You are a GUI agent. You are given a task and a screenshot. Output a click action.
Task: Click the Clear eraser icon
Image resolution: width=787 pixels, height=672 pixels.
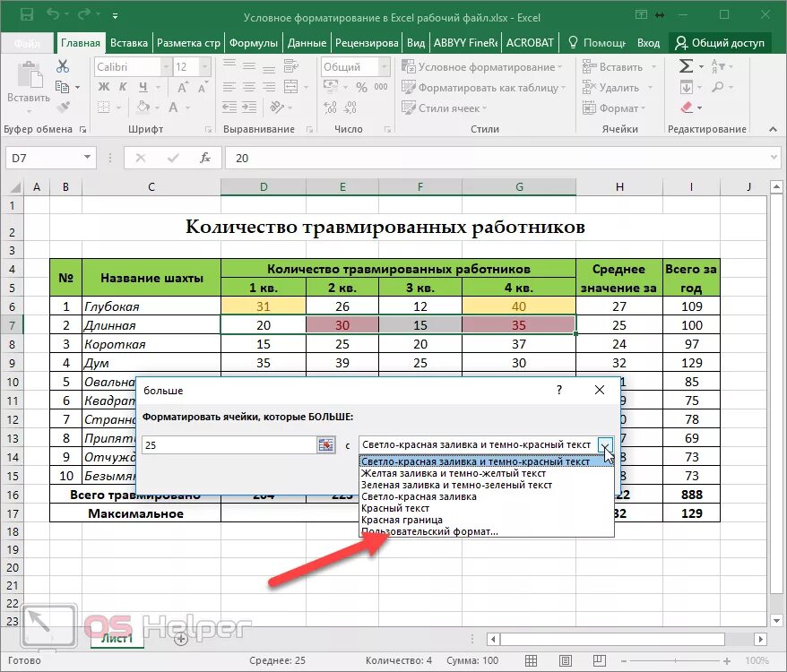click(x=687, y=107)
